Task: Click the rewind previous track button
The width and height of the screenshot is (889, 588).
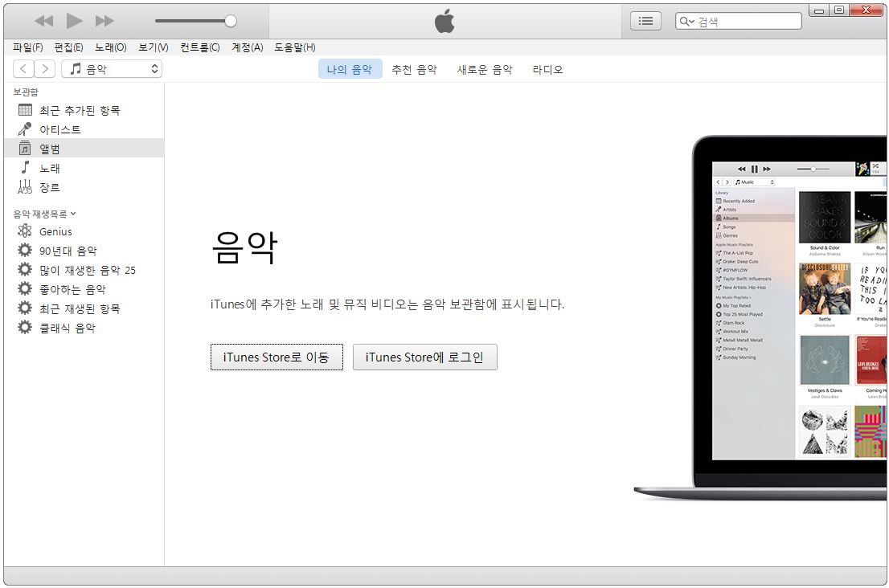Action: (43, 22)
